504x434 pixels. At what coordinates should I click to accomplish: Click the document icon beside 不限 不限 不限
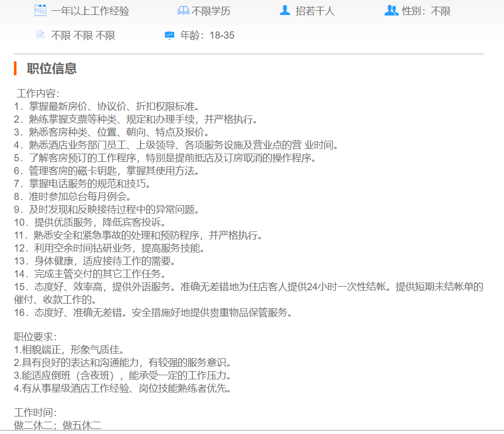point(40,35)
